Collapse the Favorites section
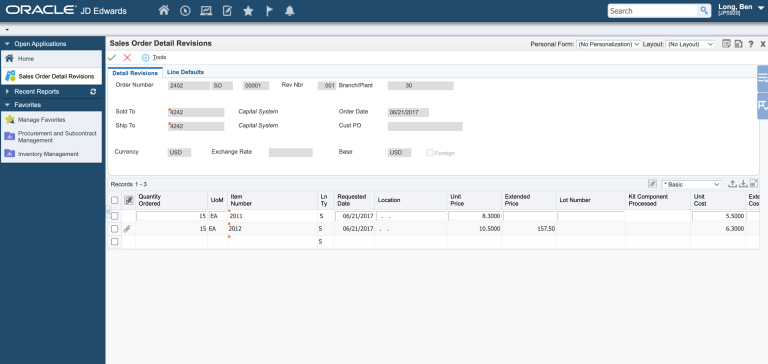The width and height of the screenshot is (768, 364). (7, 105)
